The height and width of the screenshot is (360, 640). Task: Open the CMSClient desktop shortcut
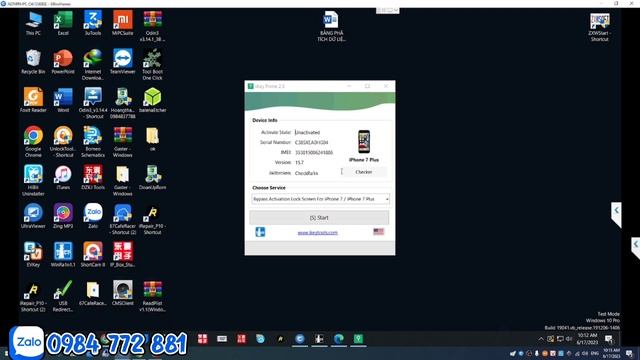[x=122, y=293]
